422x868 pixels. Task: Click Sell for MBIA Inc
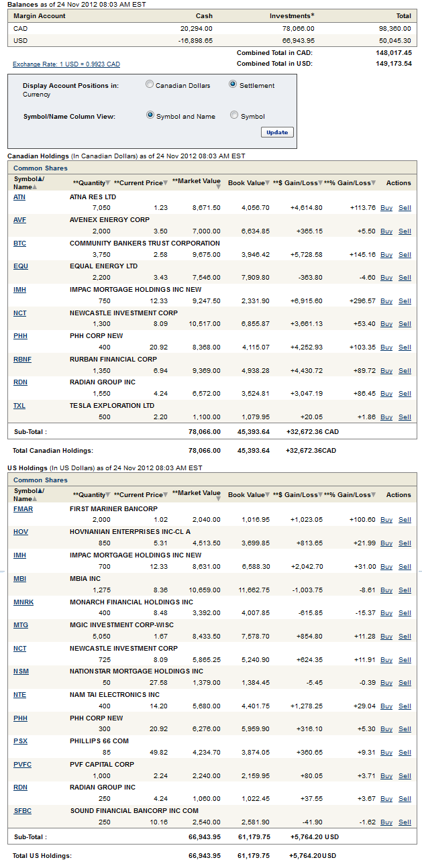[405, 590]
